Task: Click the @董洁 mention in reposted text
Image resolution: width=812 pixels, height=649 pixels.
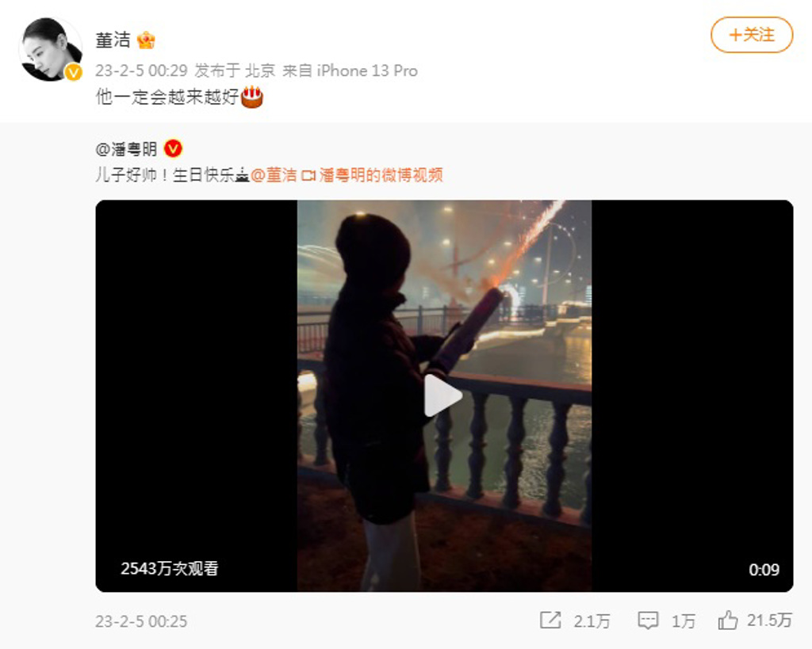Action: (x=274, y=175)
